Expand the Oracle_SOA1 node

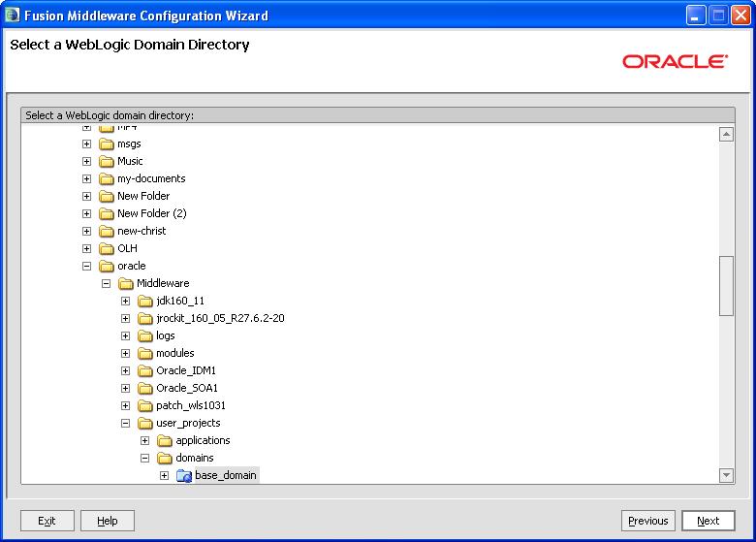[125, 388]
